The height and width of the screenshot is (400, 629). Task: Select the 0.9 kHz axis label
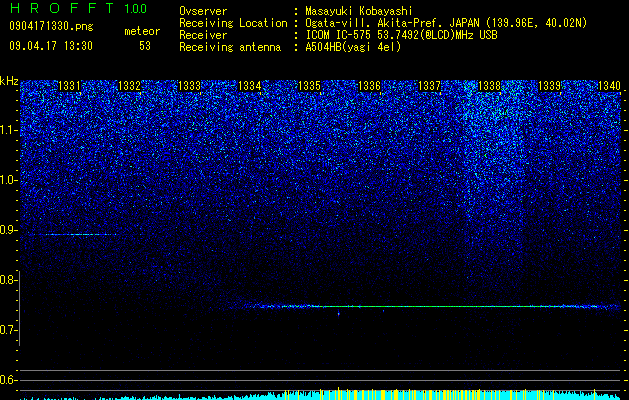point(9,230)
